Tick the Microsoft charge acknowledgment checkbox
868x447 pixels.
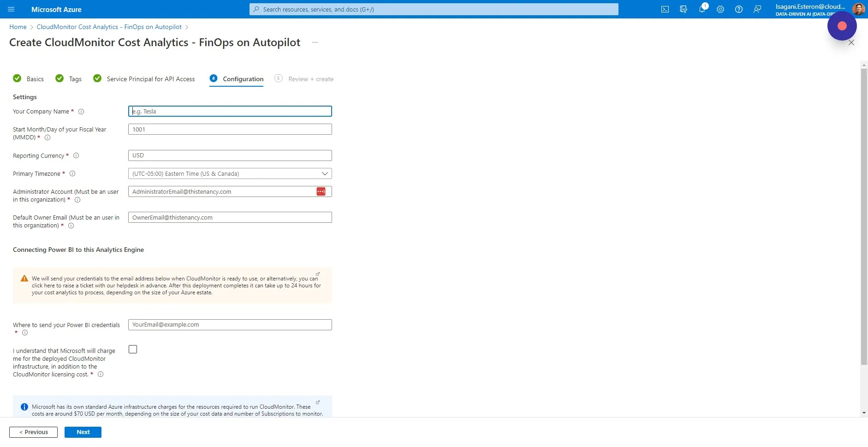[133, 349]
